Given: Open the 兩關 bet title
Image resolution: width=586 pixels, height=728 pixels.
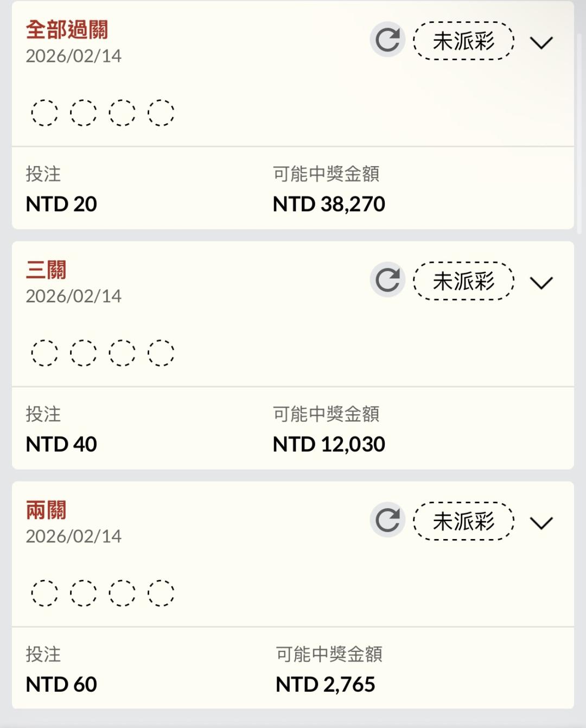Looking at the screenshot, I should click(46, 510).
